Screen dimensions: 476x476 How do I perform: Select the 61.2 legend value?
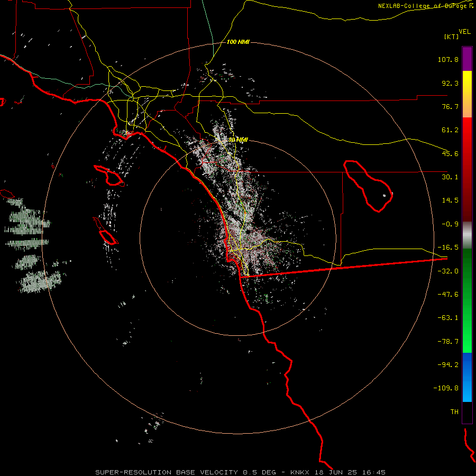point(450,130)
